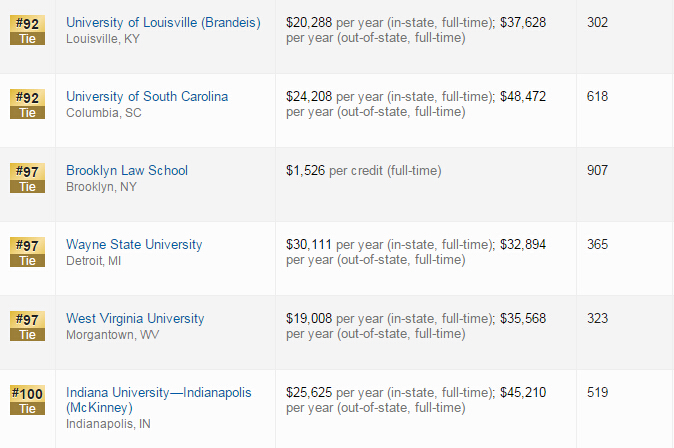Image resolution: width=674 pixels, height=448 pixels.
Task: Select Wayne State's $30,111 in-state tuition text
Action: click(x=309, y=245)
